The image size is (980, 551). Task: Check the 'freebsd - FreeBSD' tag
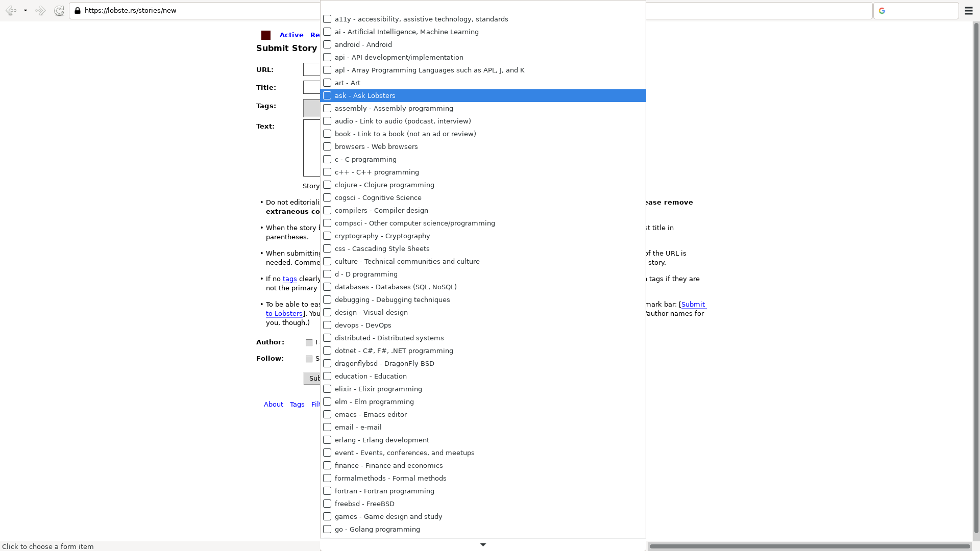coord(327,504)
